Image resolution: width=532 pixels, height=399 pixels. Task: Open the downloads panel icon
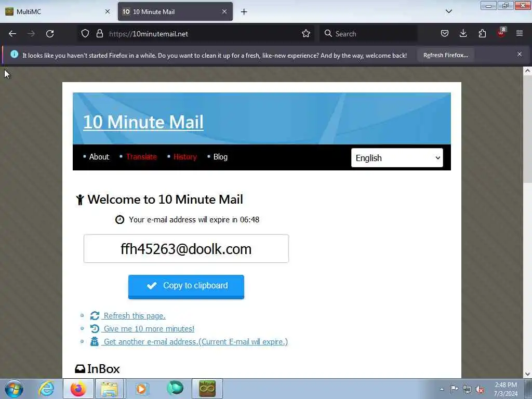pyautogui.click(x=463, y=34)
